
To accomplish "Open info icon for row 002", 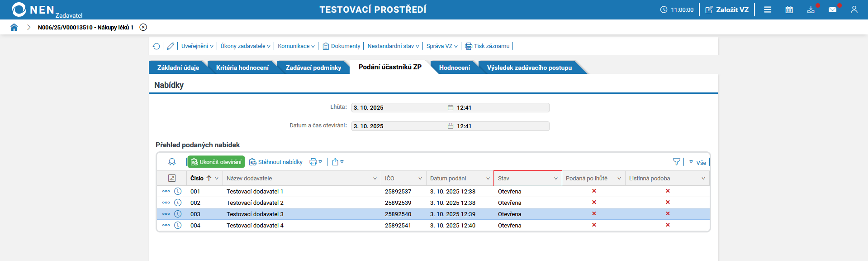I will [x=178, y=203].
